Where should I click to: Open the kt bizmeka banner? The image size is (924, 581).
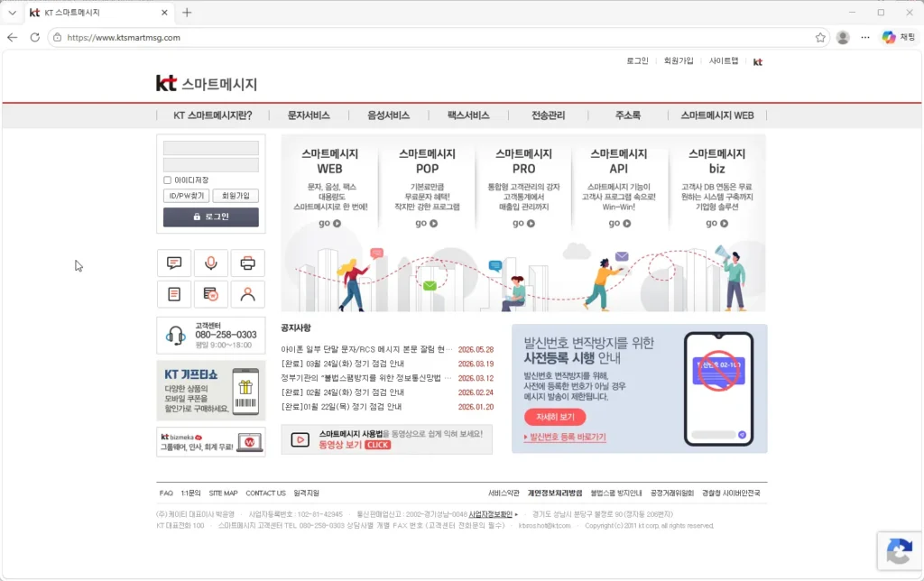tap(211, 442)
